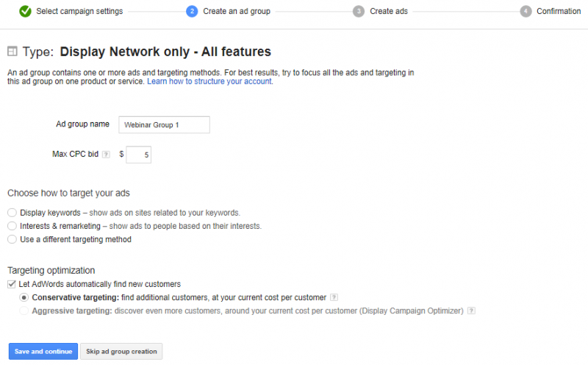Open Learn how to structure your account link

(210, 82)
